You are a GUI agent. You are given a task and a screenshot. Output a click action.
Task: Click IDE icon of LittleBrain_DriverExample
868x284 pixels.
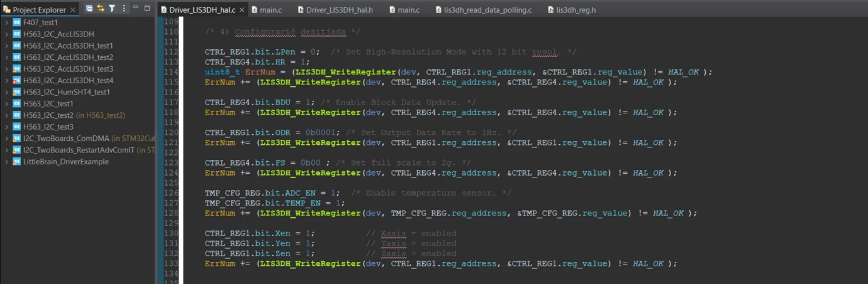coord(16,162)
